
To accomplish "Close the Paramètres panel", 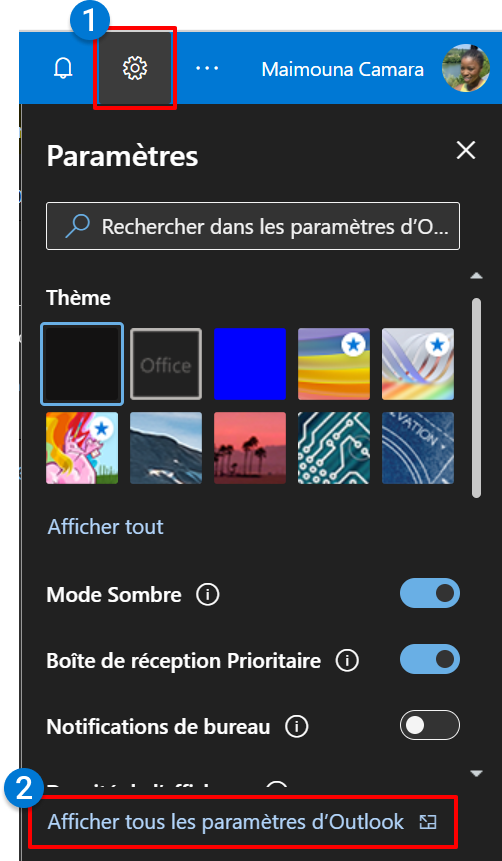I will [466, 150].
